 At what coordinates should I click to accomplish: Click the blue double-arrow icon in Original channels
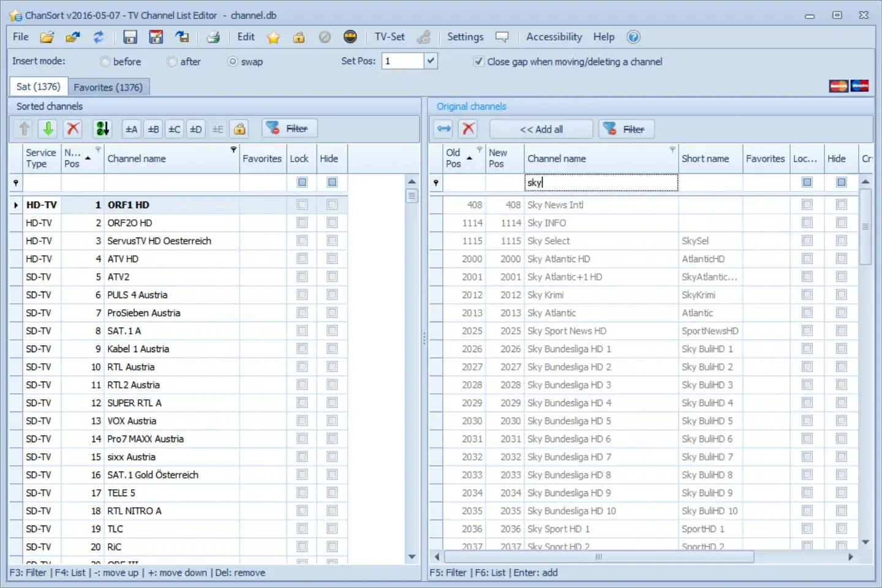point(444,129)
